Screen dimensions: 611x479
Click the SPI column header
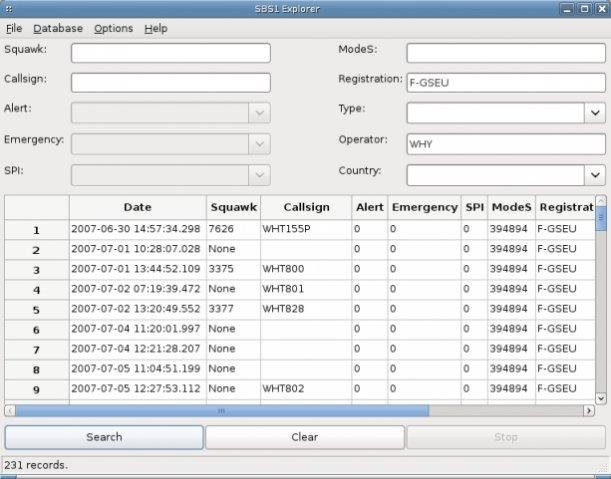pos(474,207)
